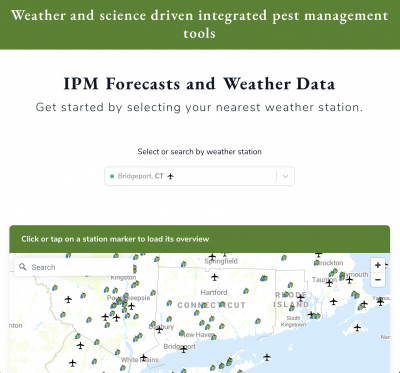Zoom in the map with plus button
This screenshot has height=373, width=400.
(x=378, y=265)
